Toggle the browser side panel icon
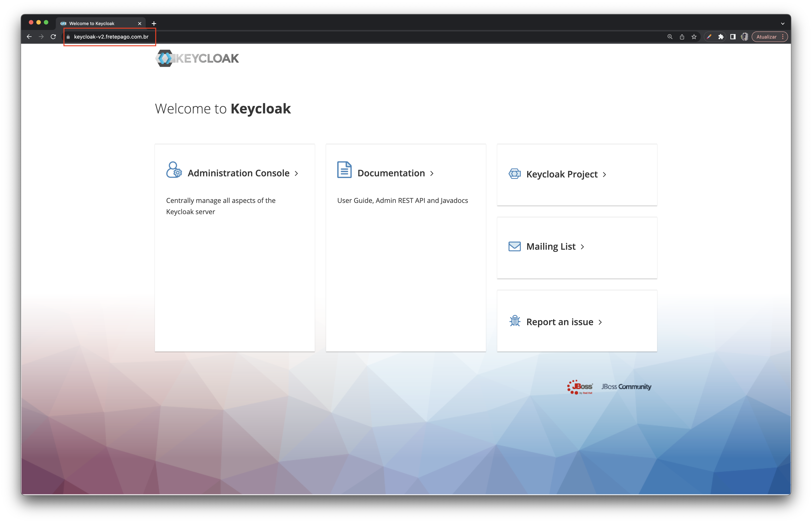Viewport: 812px width, 523px height. point(733,37)
